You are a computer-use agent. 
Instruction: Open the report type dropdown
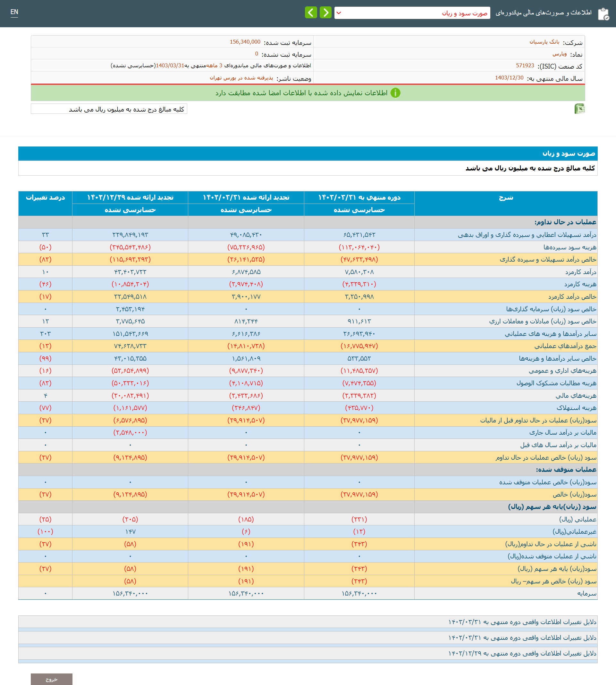(412, 13)
